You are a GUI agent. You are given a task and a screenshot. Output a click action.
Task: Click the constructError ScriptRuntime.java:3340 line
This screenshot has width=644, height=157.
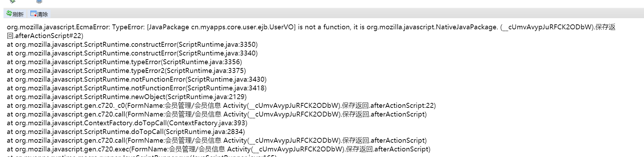coord(132,53)
